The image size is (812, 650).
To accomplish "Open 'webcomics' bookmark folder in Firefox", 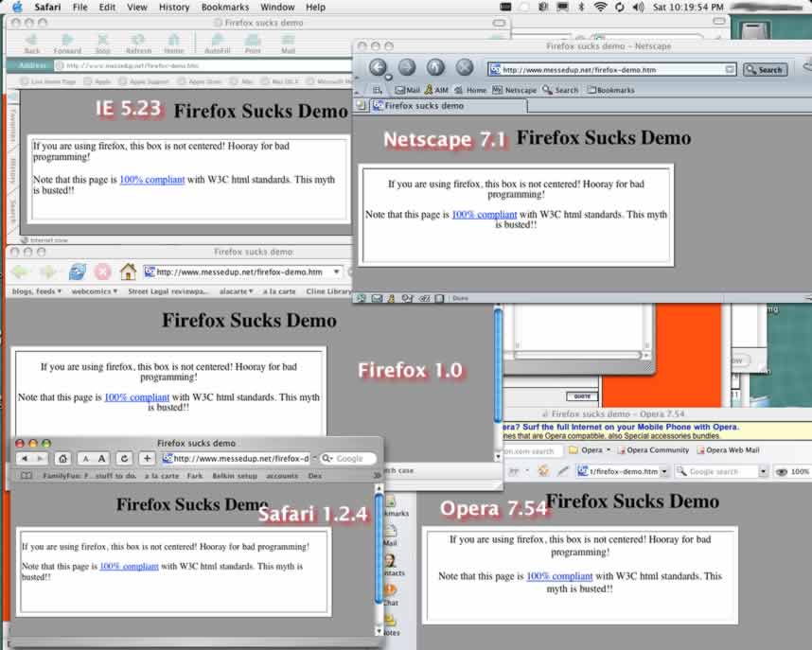I will tap(95, 291).
